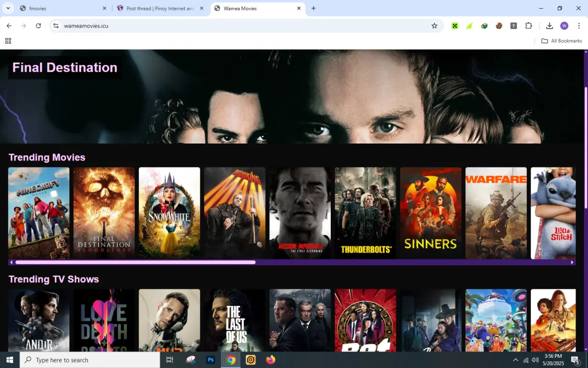Open The Last of Us poster

(235, 321)
